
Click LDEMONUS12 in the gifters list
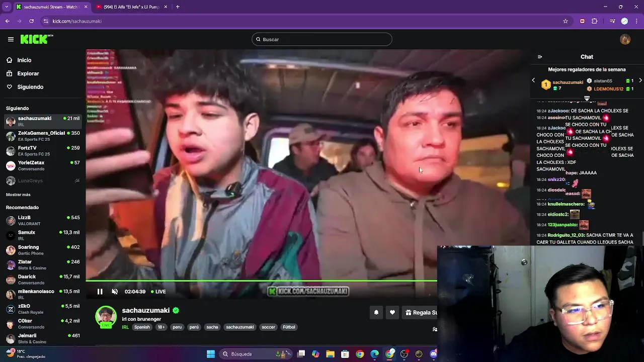(608, 89)
